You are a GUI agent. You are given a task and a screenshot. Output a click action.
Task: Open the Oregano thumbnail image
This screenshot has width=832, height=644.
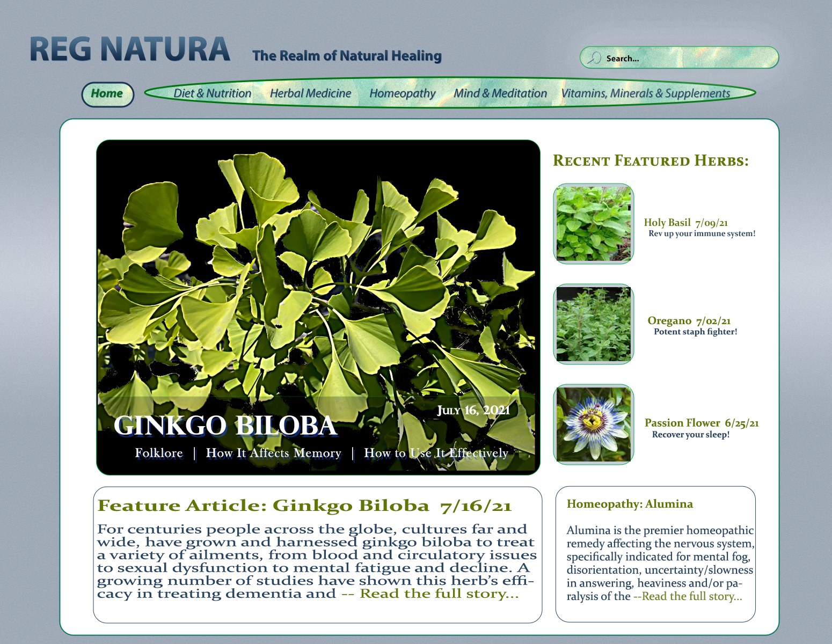coord(593,324)
